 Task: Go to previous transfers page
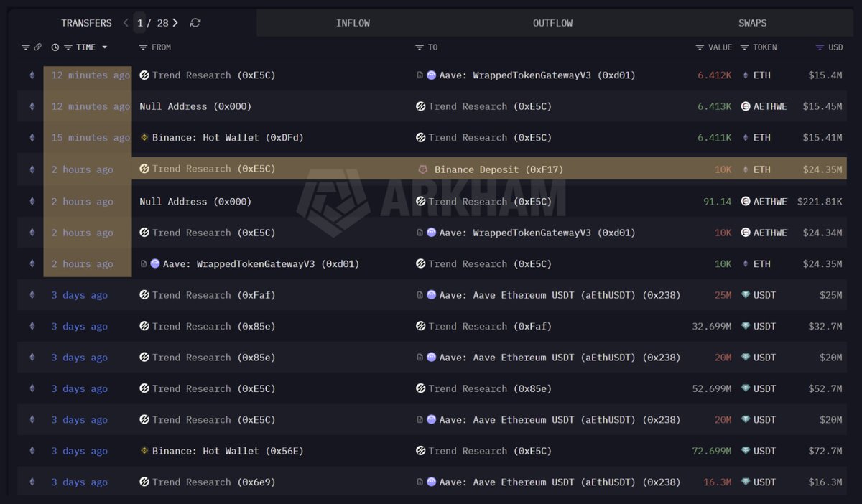click(x=126, y=23)
